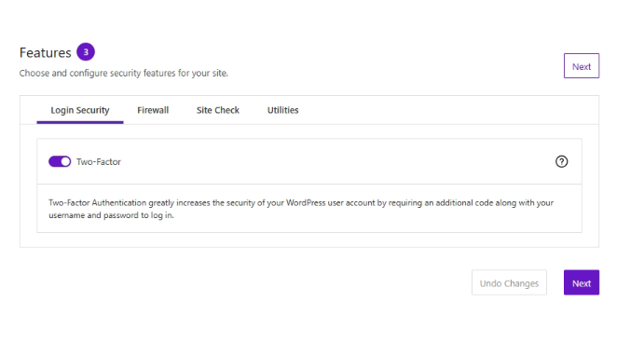Click the Features heading
This screenshot has width=644, height=357.
45,52
